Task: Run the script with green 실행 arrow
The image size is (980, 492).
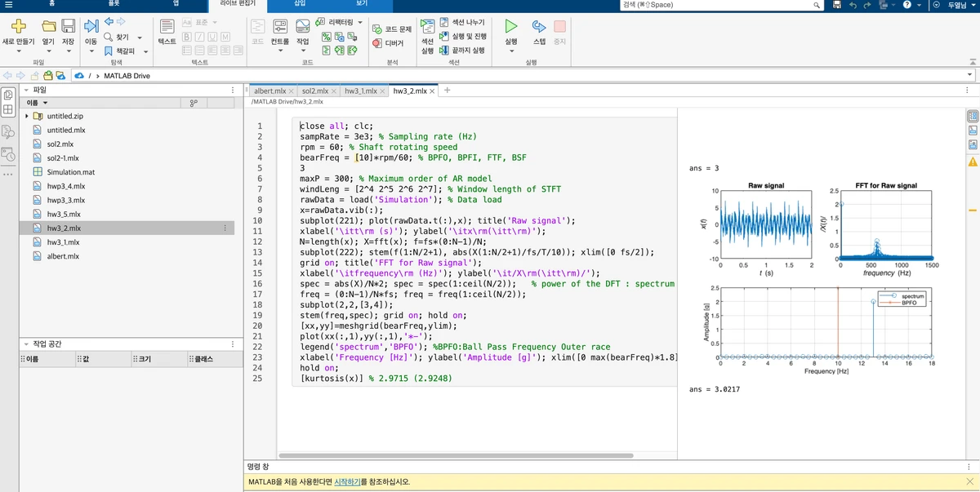Action: coord(511,27)
